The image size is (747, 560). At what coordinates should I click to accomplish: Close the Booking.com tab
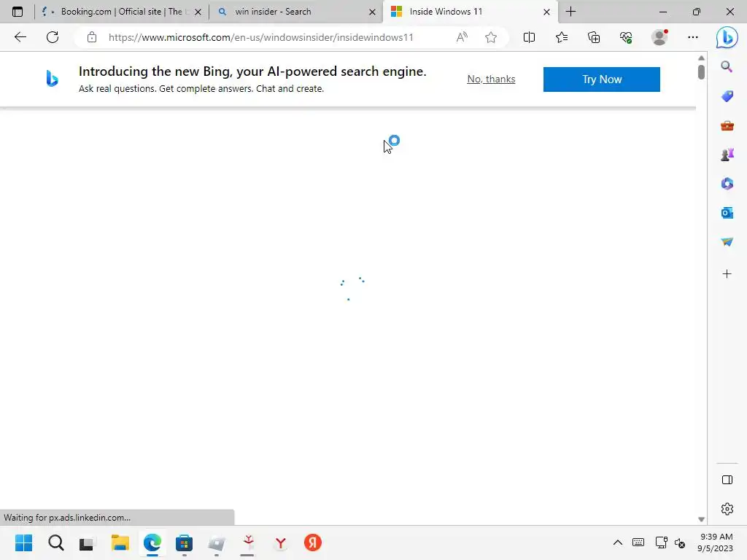tap(198, 12)
